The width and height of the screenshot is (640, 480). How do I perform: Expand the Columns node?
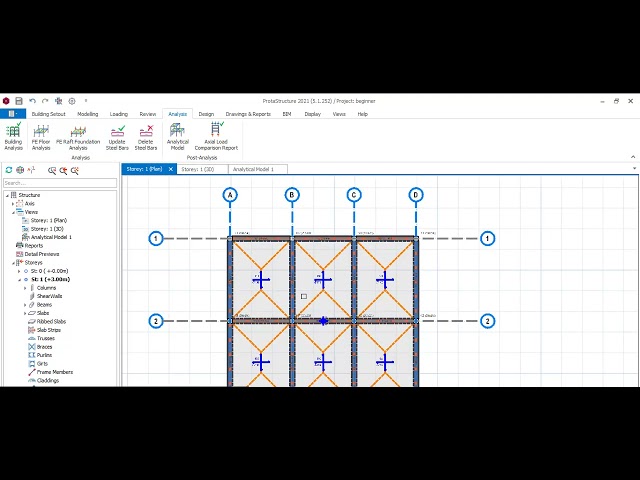(25, 288)
